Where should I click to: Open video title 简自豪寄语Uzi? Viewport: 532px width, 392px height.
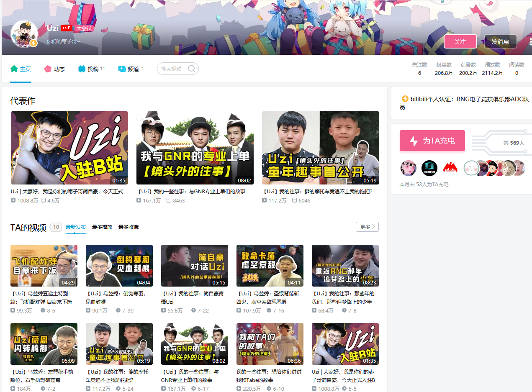[x=193, y=297]
